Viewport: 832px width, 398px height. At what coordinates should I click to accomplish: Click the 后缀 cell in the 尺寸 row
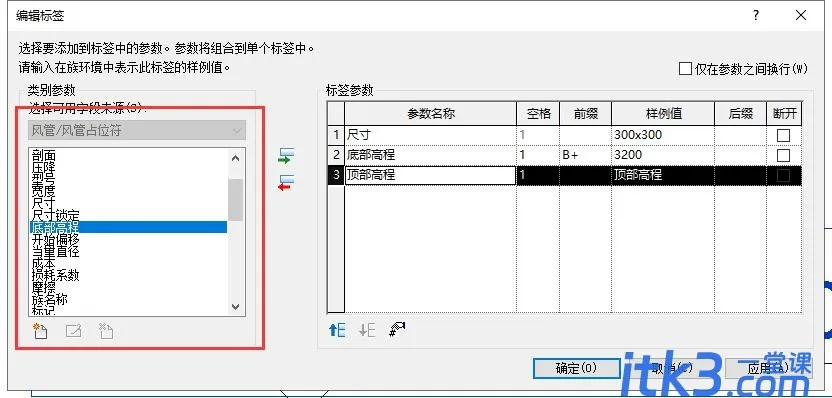click(x=740, y=135)
